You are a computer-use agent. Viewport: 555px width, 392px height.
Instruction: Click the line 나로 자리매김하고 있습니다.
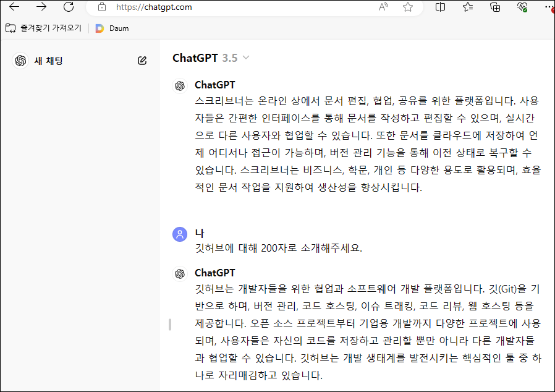click(259, 375)
